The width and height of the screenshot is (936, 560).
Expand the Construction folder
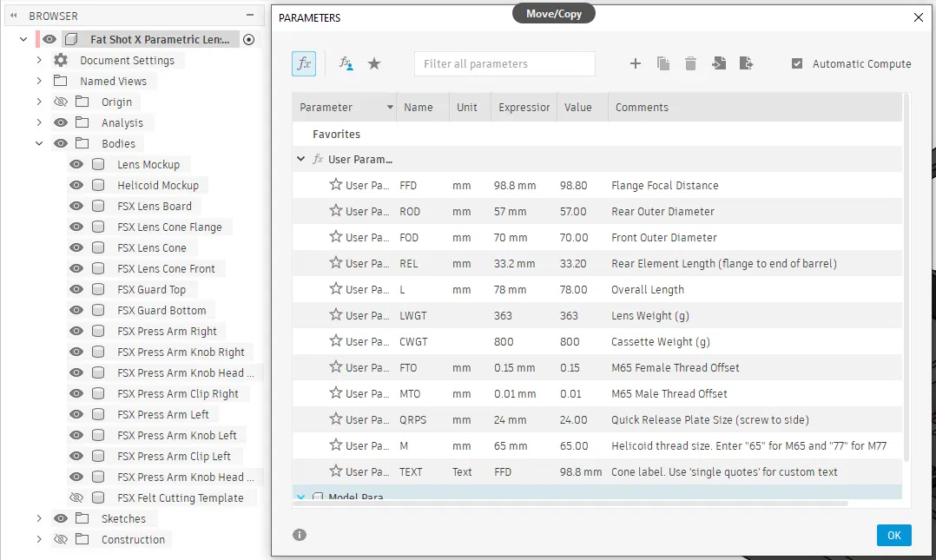pos(39,539)
